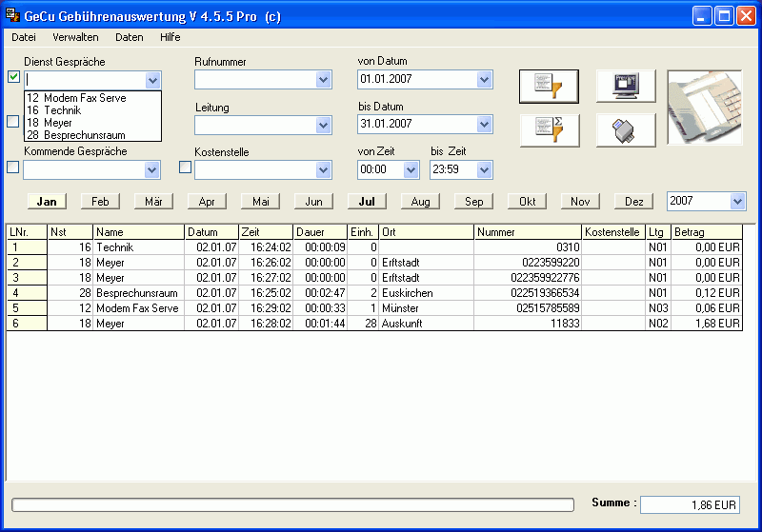Viewport: 762px width, 532px height.
Task: Click the Jul month button
Action: (367, 202)
